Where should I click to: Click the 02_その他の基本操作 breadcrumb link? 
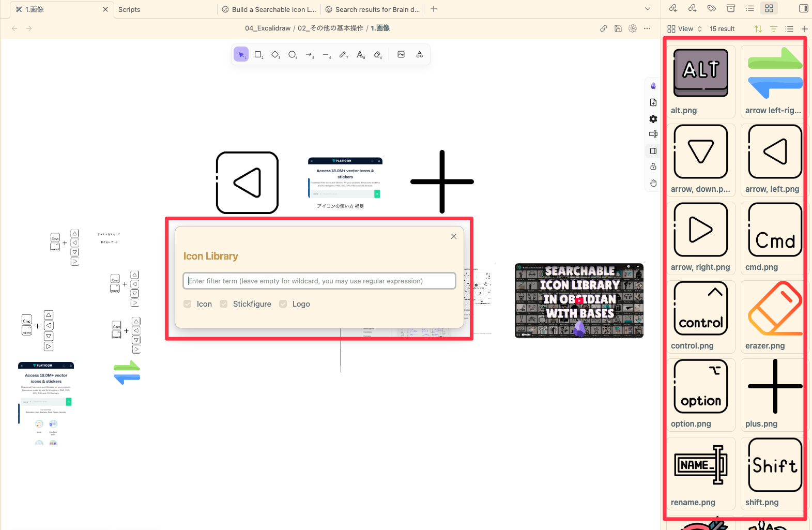tap(330, 28)
